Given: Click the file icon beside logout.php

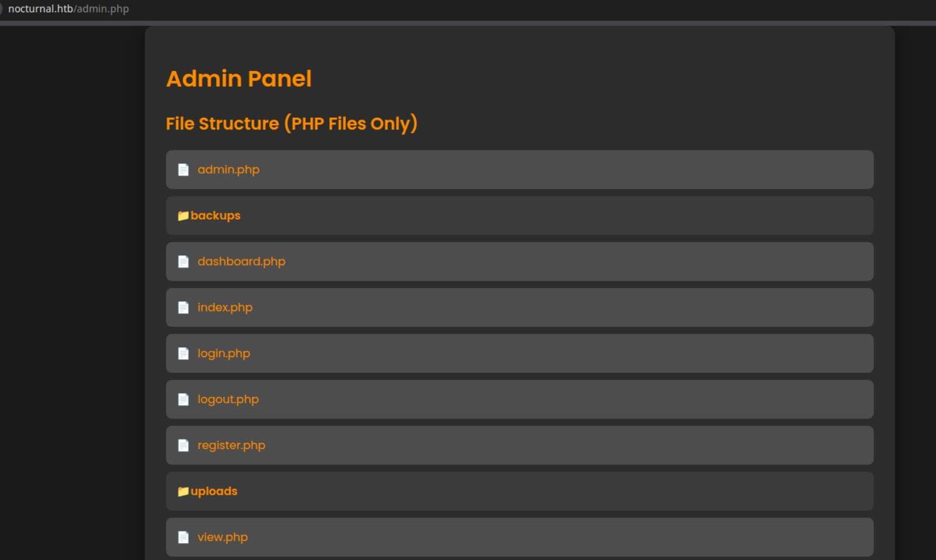Looking at the screenshot, I should (183, 399).
